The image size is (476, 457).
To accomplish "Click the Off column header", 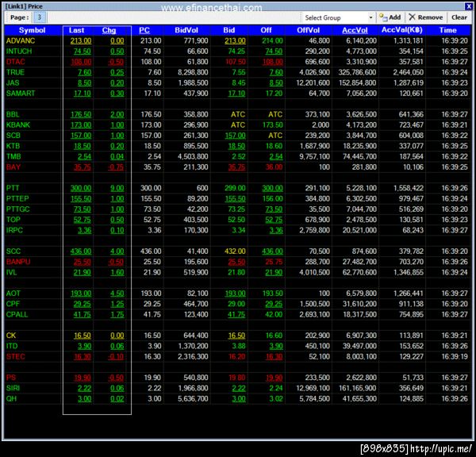I will [266, 30].
